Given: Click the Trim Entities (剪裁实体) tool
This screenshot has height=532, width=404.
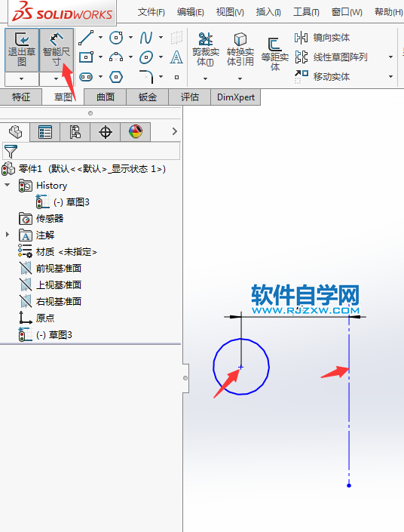Looking at the screenshot, I should (205, 50).
